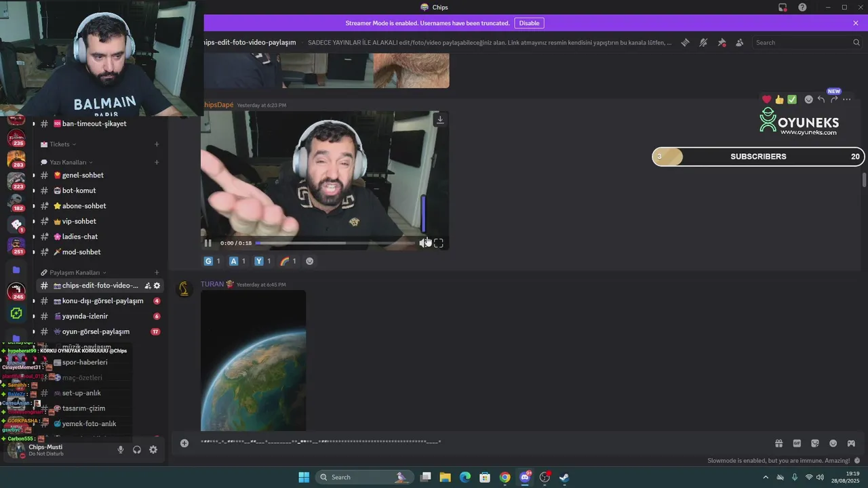Collapse the Paylaşım Kanalları category
Viewport: 868px width, 488px height.
[x=73, y=272]
